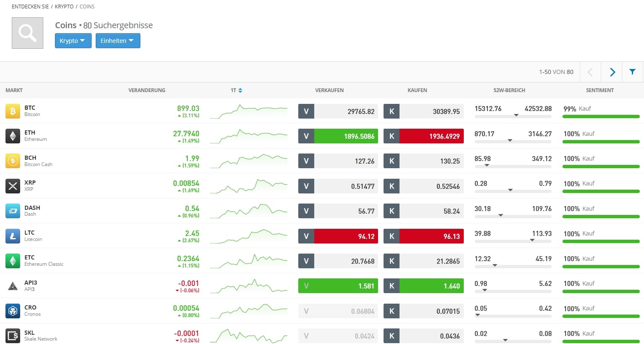Click the Bitcoin Cash BCH logo

pos(13,161)
